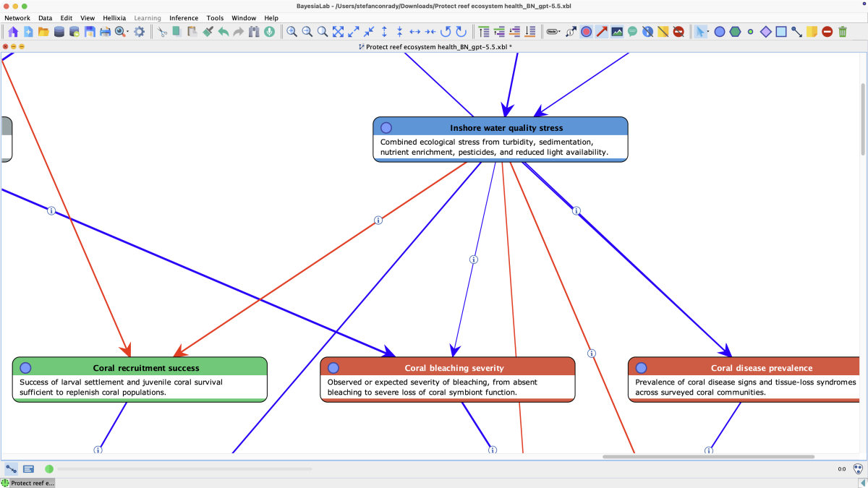Create a new network file
This screenshot has height=488, width=868.
[28, 32]
